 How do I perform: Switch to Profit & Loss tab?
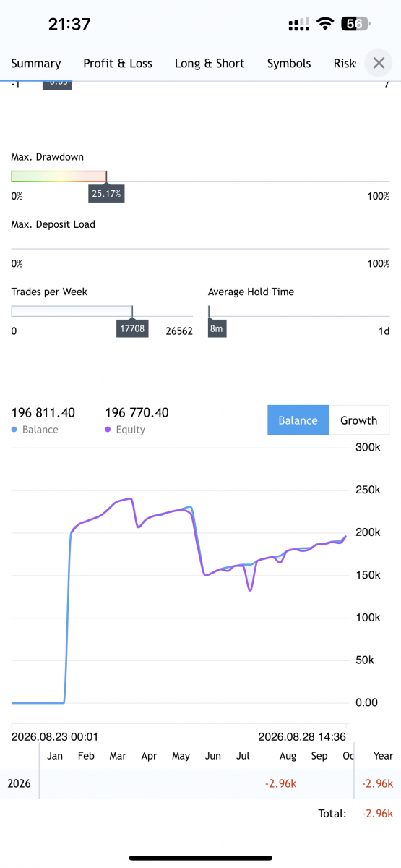coord(118,64)
